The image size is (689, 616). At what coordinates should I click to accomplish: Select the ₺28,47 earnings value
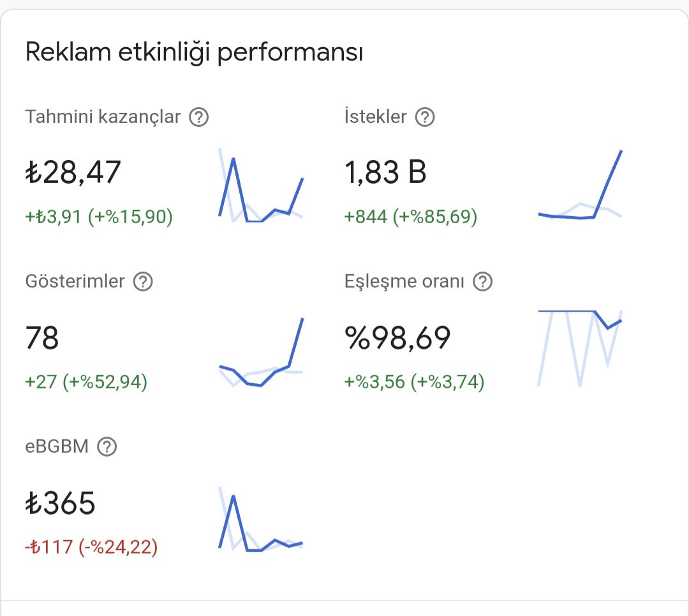click(x=73, y=172)
